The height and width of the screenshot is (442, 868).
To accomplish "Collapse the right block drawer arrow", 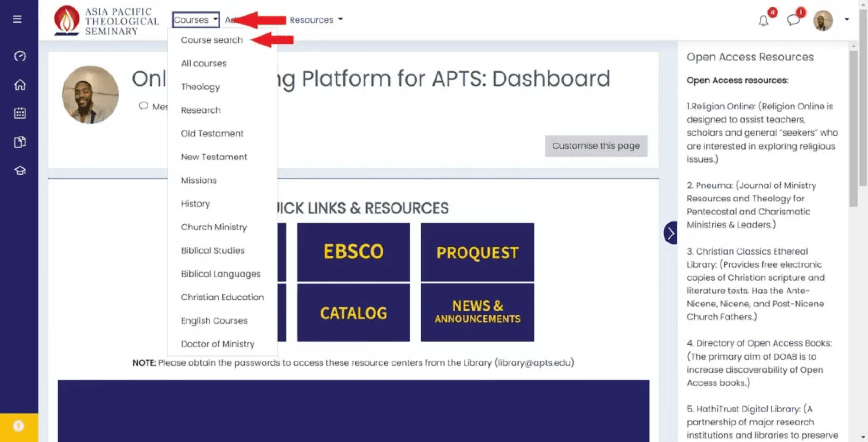I will (671, 233).
